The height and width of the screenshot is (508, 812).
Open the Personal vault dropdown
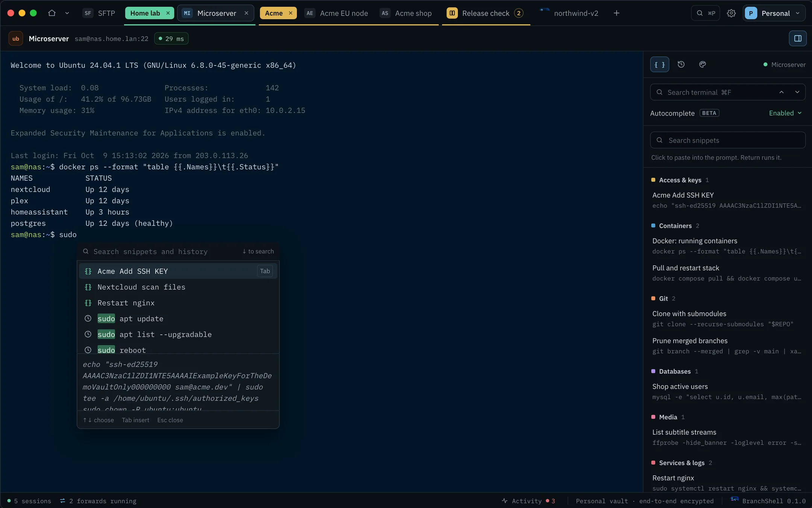pos(774,13)
